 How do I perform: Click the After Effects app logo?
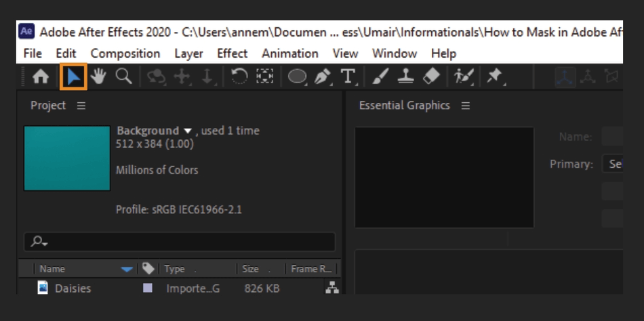point(26,31)
